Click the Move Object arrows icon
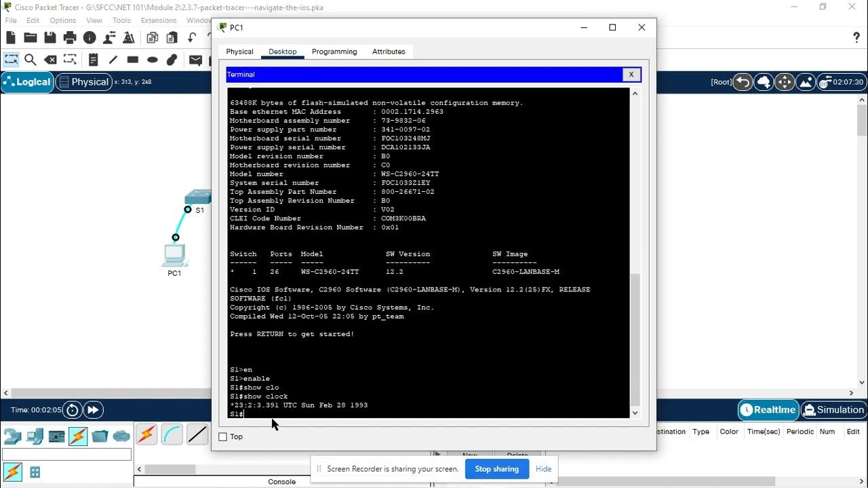The height and width of the screenshot is (488, 868). (785, 82)
